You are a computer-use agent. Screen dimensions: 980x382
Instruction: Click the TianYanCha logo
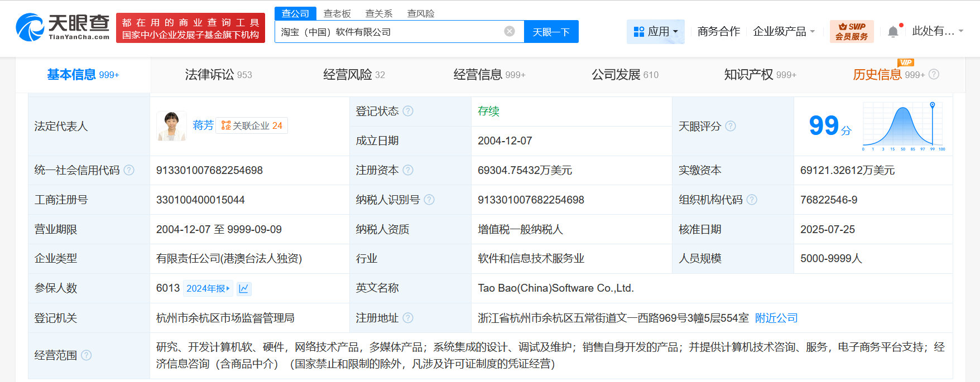tap(63, 27)
